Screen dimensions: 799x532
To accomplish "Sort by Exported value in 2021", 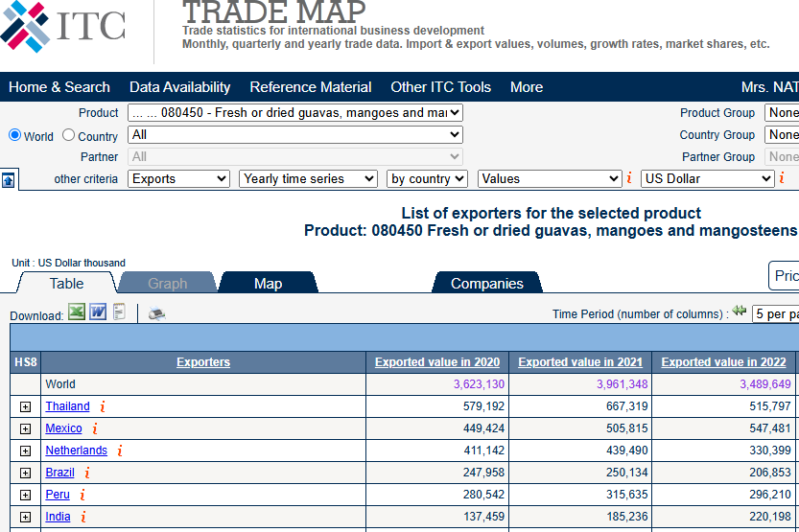I will tap(580, 362).
